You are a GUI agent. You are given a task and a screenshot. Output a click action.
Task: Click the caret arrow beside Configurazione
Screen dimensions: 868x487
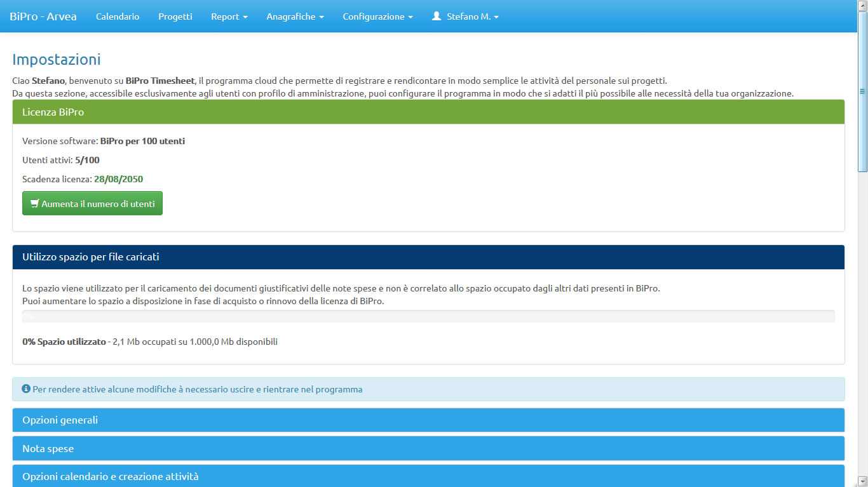tap(410, 17)
